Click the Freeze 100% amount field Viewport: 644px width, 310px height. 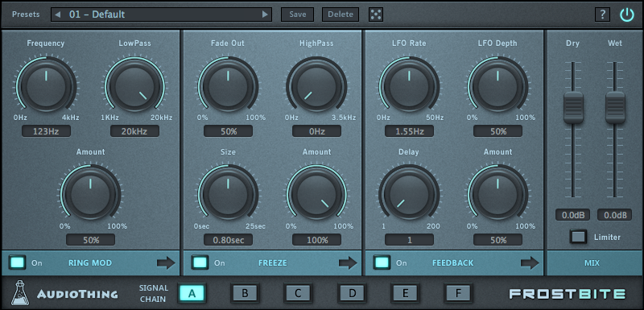[316, 240]
